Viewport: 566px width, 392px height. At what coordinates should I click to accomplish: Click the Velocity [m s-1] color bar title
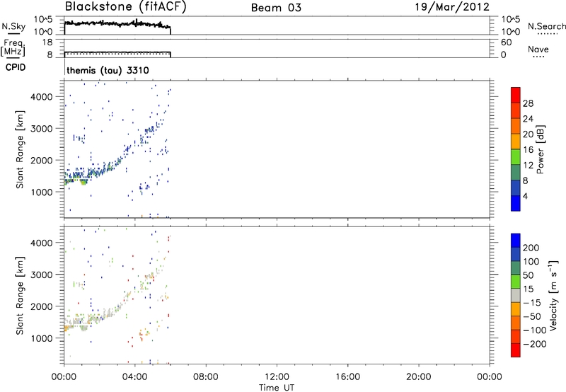[x=553, y=295]
